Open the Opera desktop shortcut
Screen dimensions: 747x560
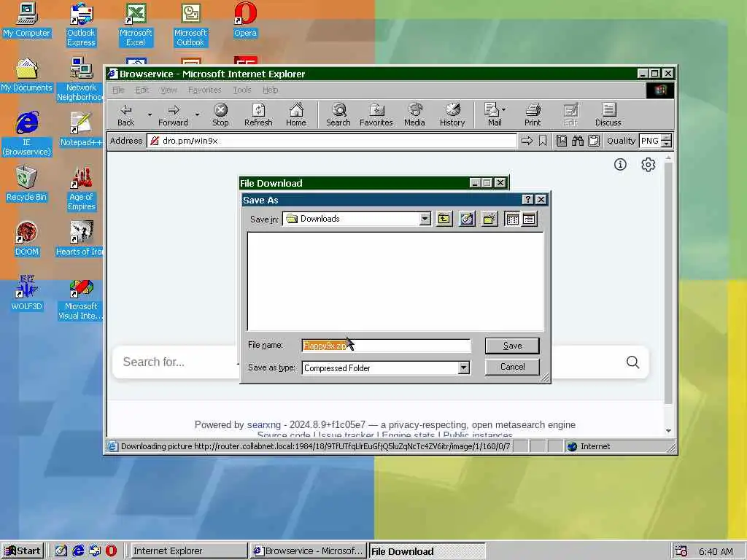click(245, 21)
